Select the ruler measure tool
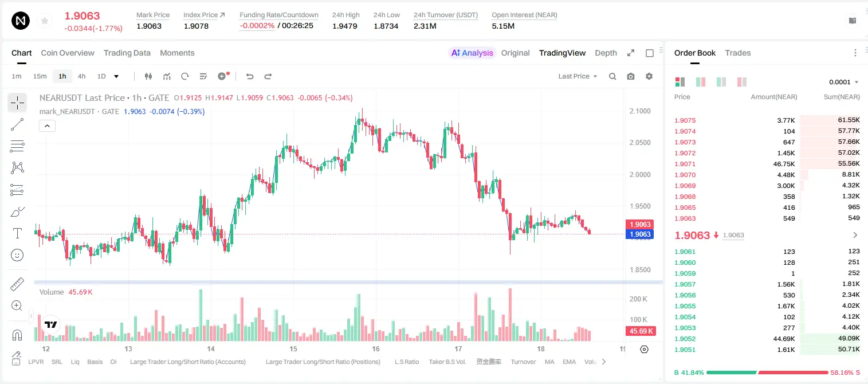Viewport: 868px width, 384px height. [17, 284]
